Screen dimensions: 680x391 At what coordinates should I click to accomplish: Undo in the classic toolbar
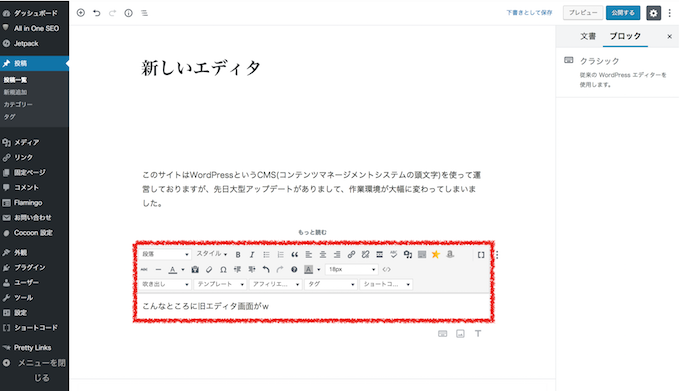pyautogui.click(x=266, y=270)
